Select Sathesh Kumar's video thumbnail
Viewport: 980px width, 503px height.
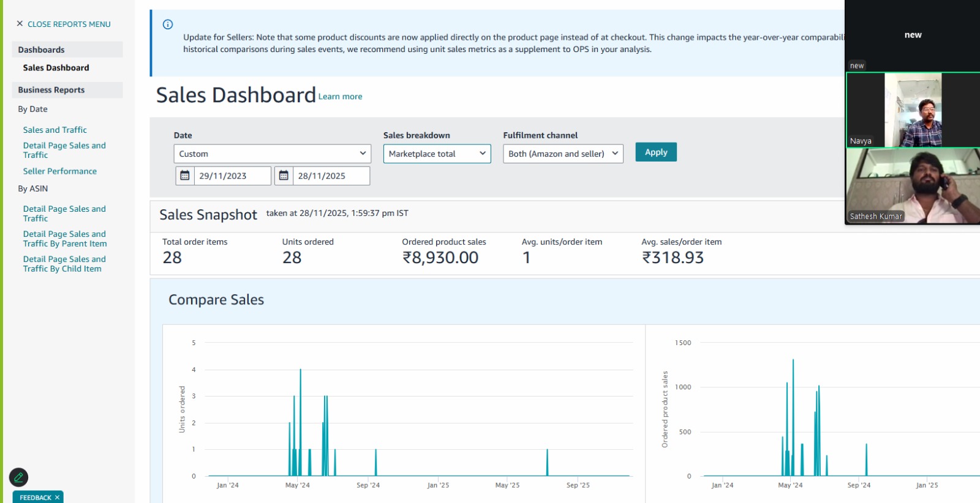[x=912, y=186]
